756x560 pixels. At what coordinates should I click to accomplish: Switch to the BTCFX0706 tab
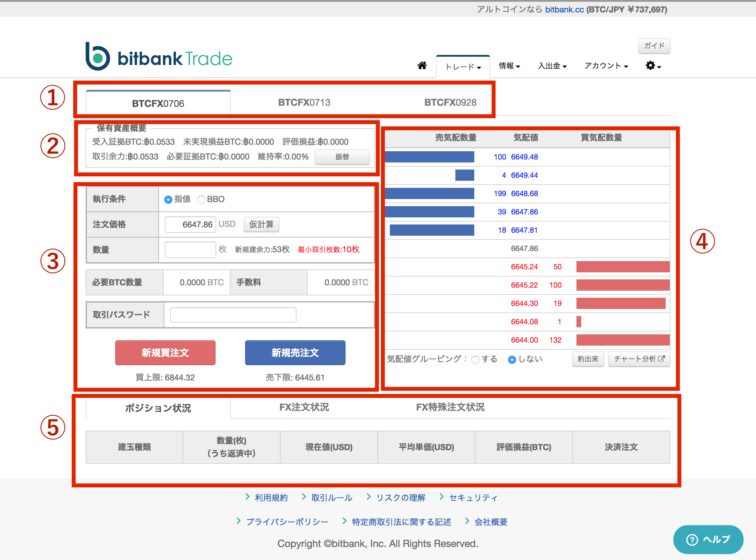158,103
